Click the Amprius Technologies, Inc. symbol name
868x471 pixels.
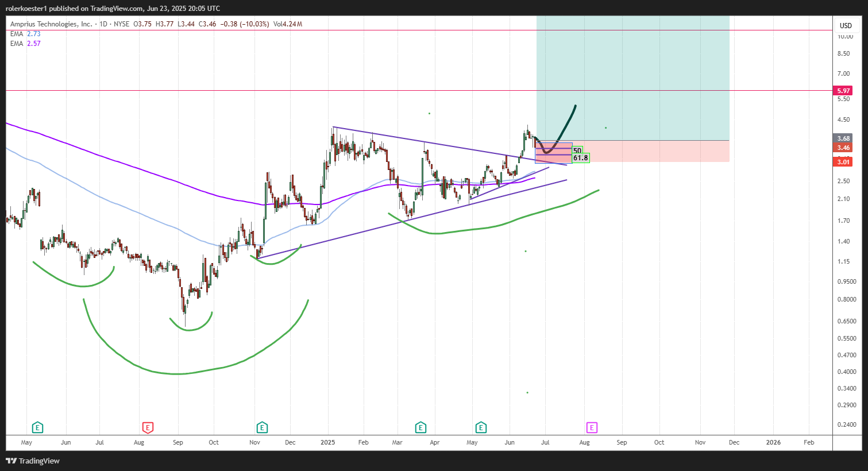point(51,24)
